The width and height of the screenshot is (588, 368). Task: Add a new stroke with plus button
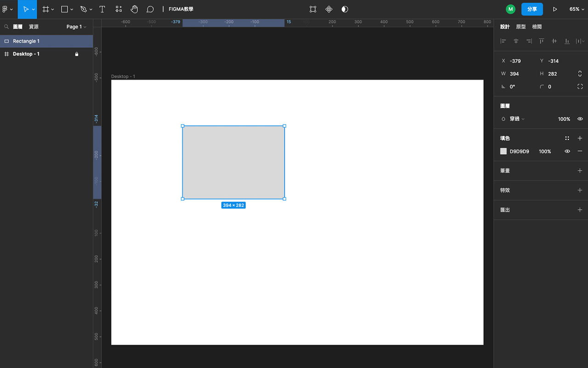580,171
